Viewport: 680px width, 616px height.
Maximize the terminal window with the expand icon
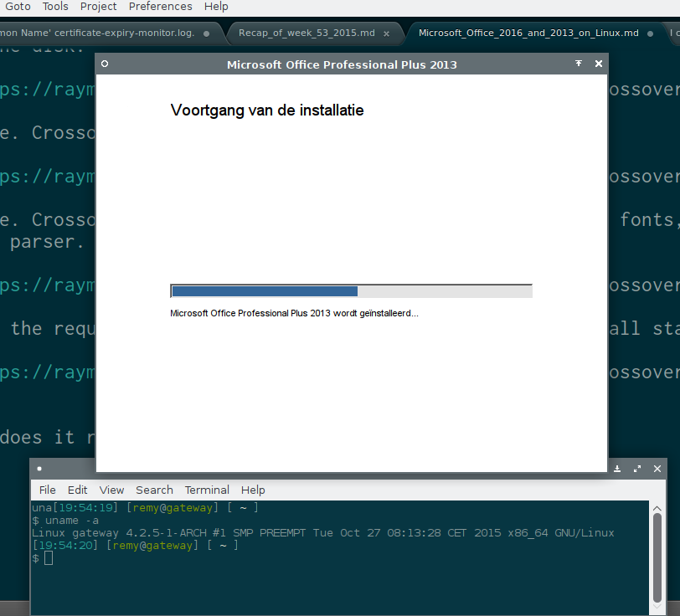click(637, 469)
